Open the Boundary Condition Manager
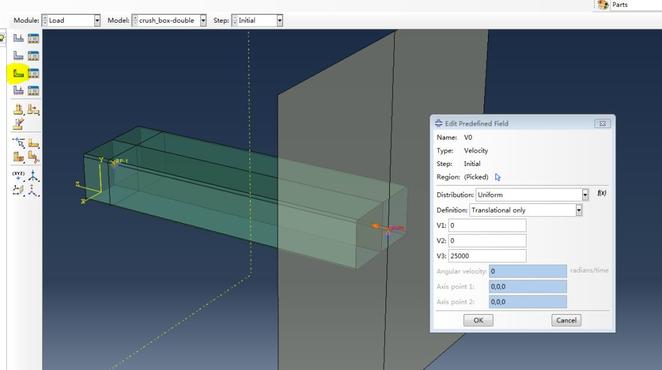The width and height of the screenshot is (662, 370). (33, 56)
